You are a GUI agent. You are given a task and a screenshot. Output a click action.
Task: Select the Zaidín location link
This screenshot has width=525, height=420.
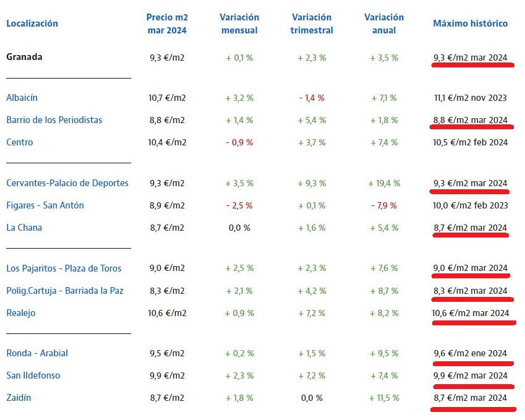pyautogui.click(x=19, y=398)
